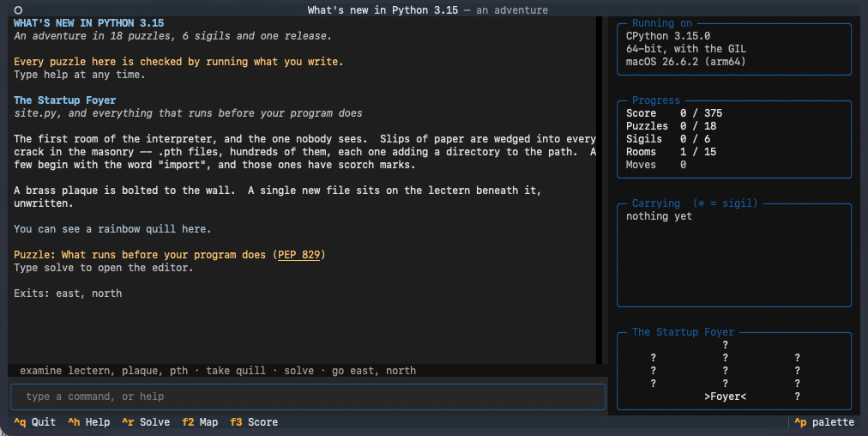Click 'macOS 26.6.2 (arm64)' text

686,62
